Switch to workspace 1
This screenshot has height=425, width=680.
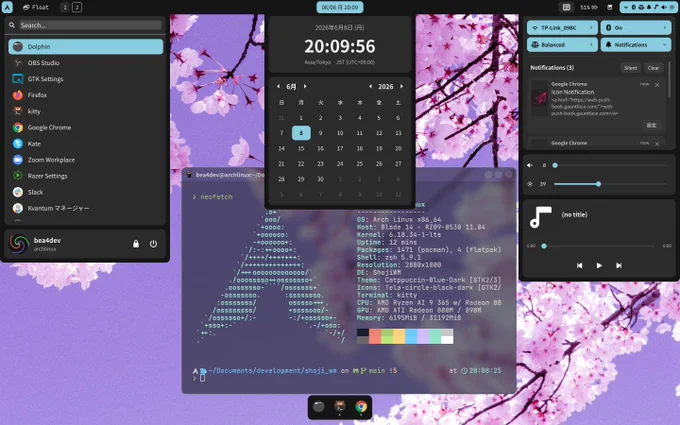click(65, 7)
